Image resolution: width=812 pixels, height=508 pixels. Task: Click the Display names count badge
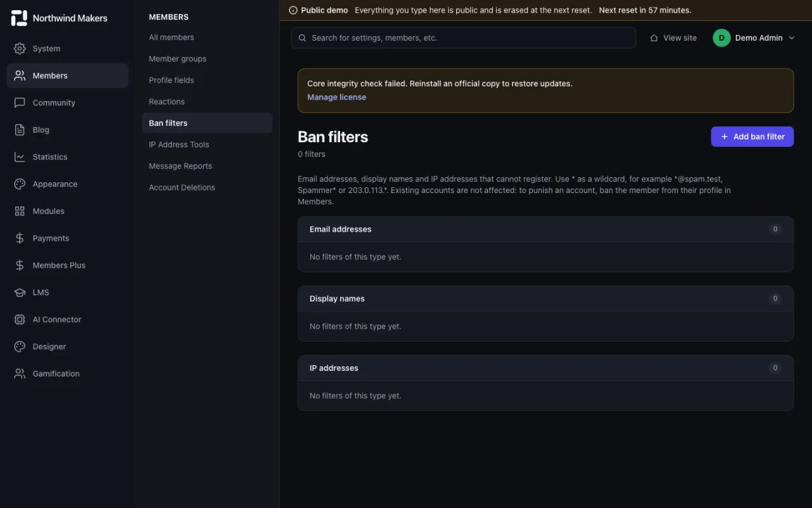point(775,298)
